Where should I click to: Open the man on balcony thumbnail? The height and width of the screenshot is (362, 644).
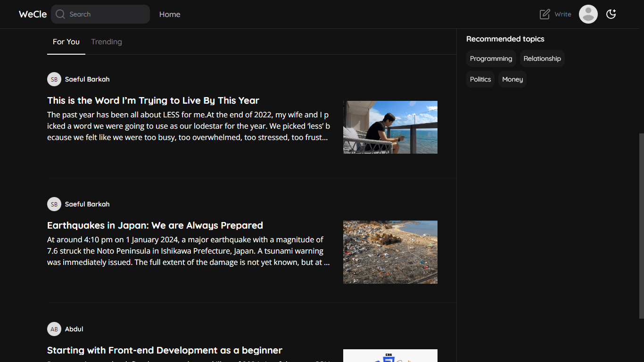pyautogui.click(x=390, y=127)
